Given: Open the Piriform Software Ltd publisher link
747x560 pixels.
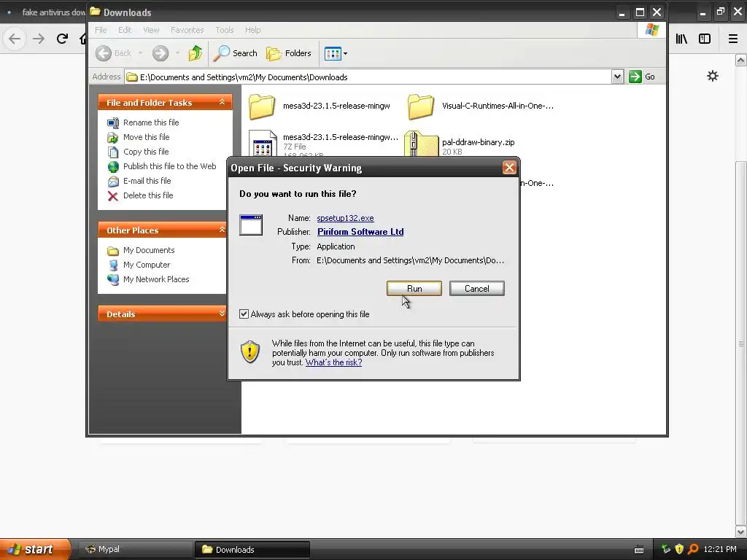Looking at the screenshot, I should [x=360, y=232].
